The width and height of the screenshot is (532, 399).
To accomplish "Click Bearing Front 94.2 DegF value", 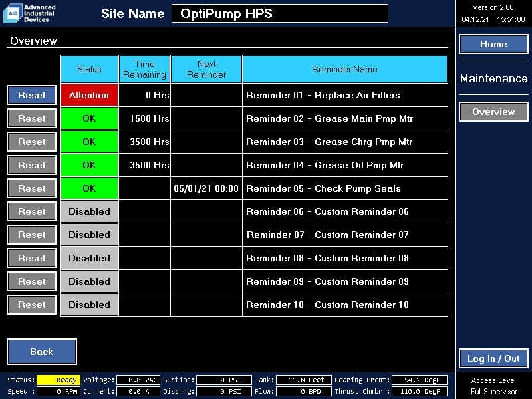I will (x=420, y=380).
